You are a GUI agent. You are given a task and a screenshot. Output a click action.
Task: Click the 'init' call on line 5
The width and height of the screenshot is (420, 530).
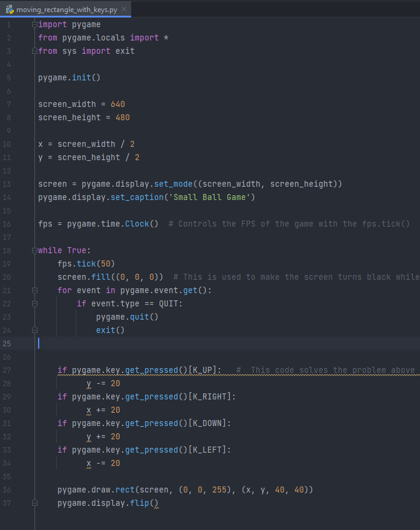pyautogui.click(x=82, y=77)
